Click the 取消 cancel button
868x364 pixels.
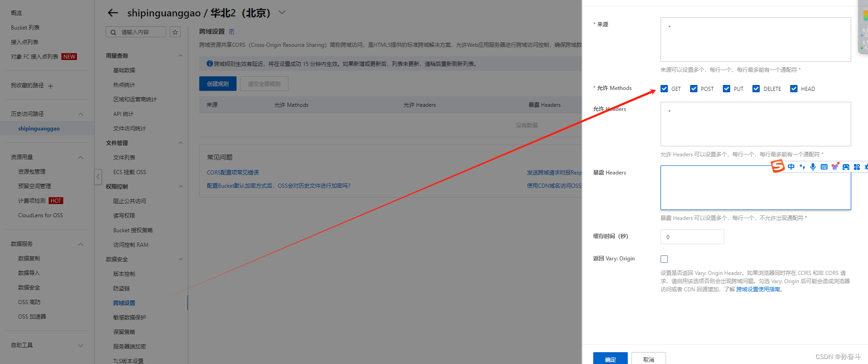649,359
